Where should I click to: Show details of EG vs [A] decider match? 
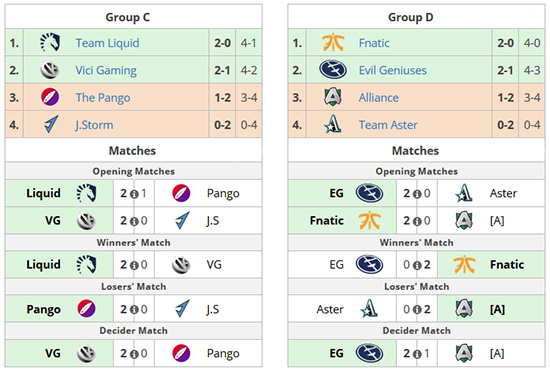pyautogui.click(x=417, y=354)
